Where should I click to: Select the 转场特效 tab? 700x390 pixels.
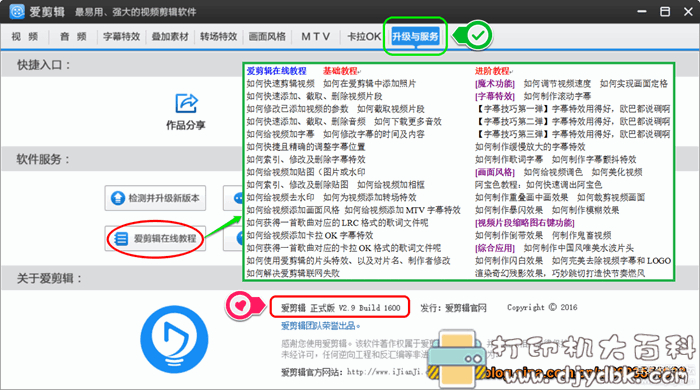tap(218, 37)
